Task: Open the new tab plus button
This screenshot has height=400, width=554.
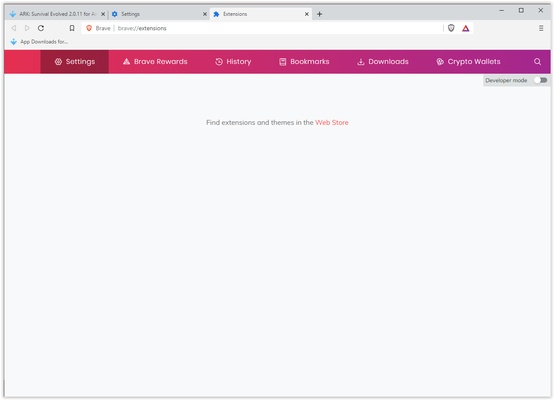Action: tap(319, 14)
